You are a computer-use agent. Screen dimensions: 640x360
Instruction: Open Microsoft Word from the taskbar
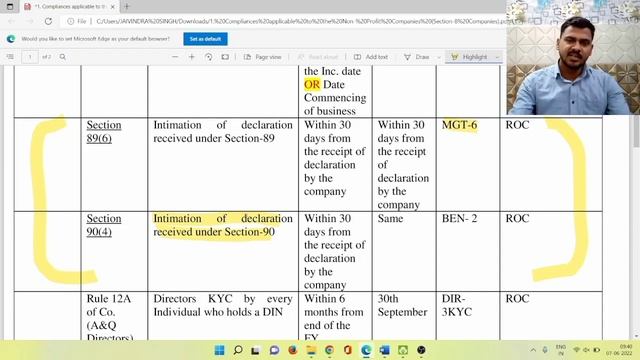click(384, 350)
